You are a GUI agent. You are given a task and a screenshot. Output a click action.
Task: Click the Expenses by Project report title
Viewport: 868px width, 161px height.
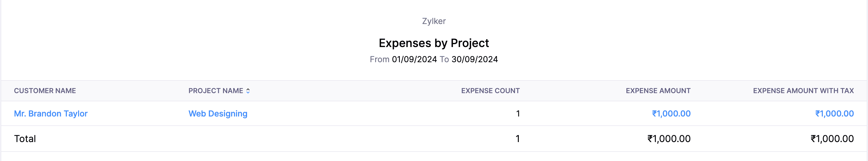point(434,43)
